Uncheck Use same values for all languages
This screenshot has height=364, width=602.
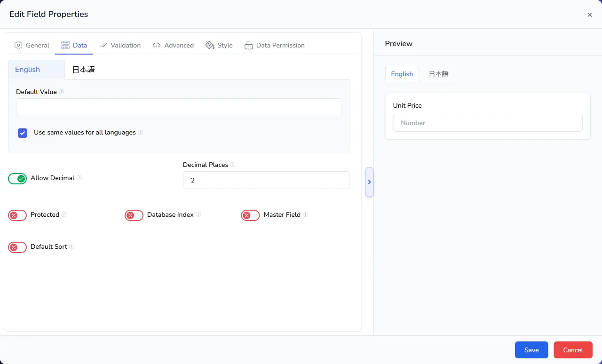pos(23,133)
